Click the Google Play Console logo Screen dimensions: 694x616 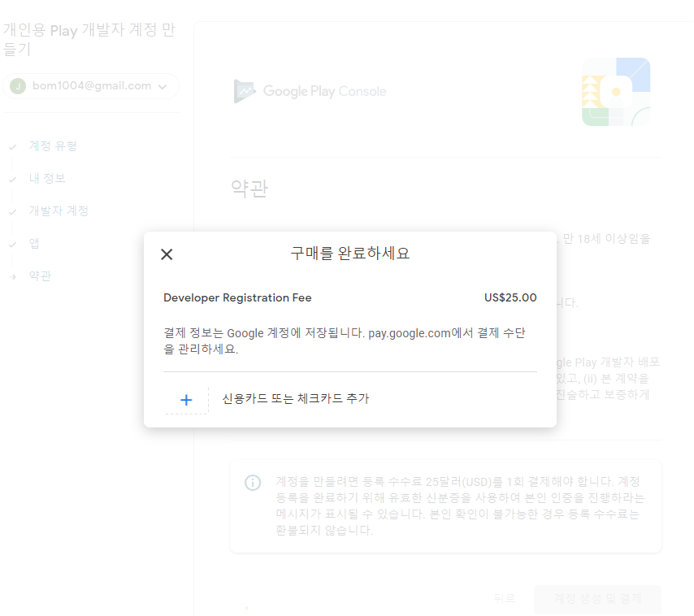pos(310,91)
